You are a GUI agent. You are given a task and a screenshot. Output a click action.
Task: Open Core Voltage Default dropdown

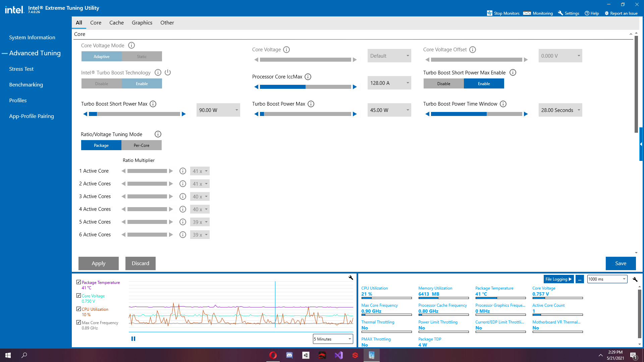(389, 56)
